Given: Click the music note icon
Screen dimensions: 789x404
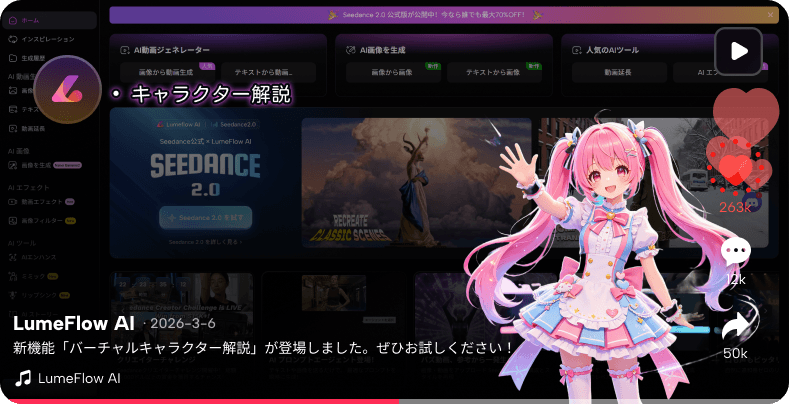Looking at the screenshot, I should coord(23,378).
